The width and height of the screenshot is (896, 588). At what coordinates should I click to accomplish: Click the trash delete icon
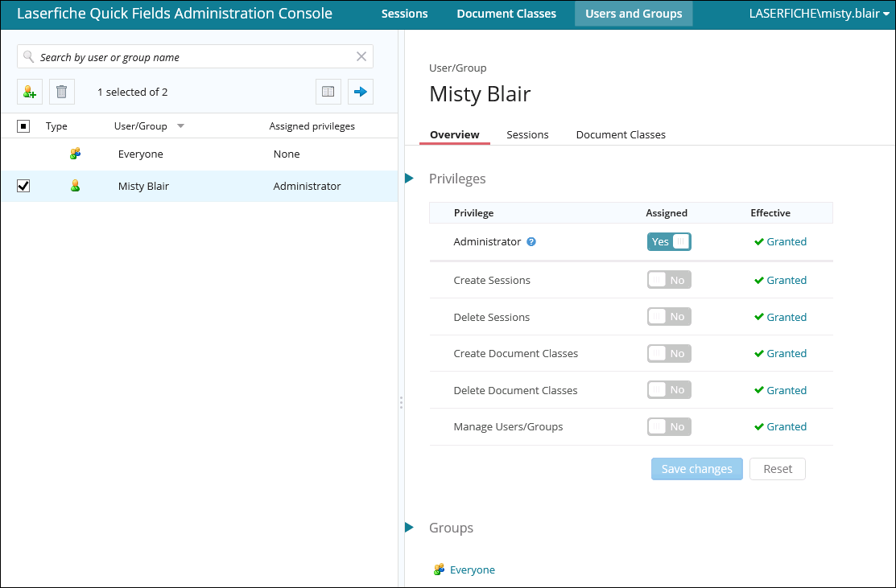[62, 92]
